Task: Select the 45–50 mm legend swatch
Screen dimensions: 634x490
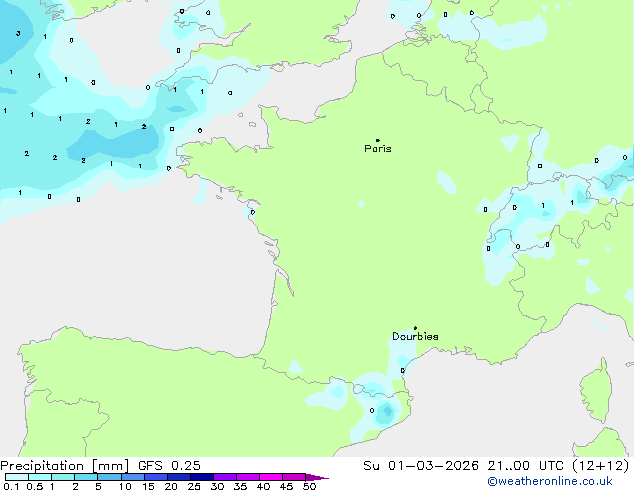Action: click(x=294, y=477)
